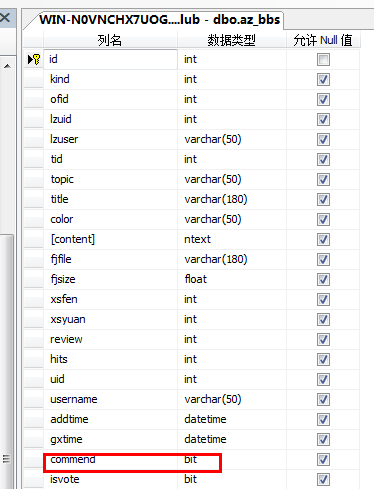Click the [content] column name field
Screen dimensions: 374x489
click(x=110, y=240)
